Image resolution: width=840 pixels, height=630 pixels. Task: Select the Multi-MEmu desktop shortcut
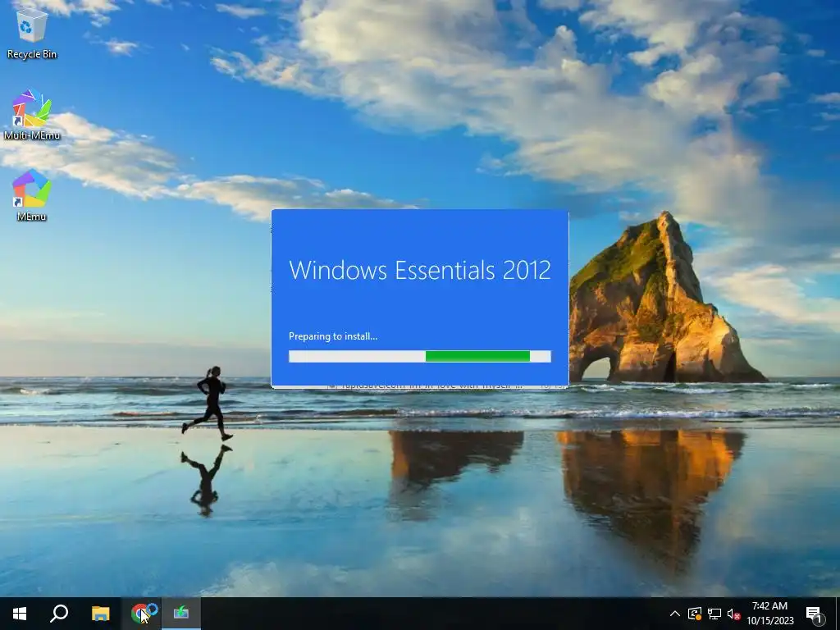(x=32, y=115)
